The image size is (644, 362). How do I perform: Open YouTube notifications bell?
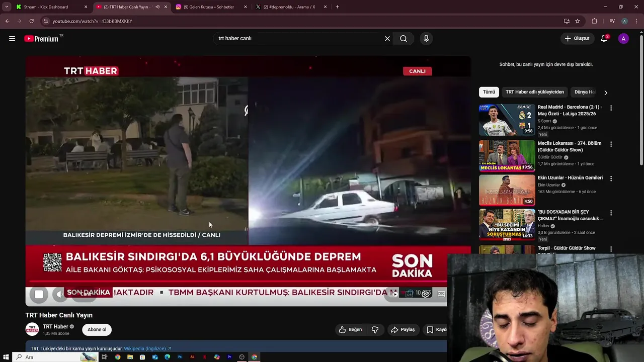[x=604, y=39]
